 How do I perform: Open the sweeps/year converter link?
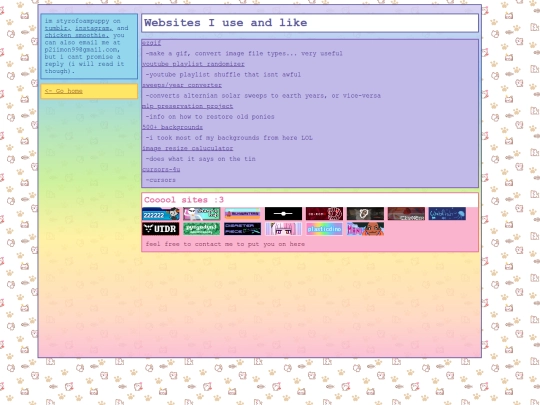(182, 85)
